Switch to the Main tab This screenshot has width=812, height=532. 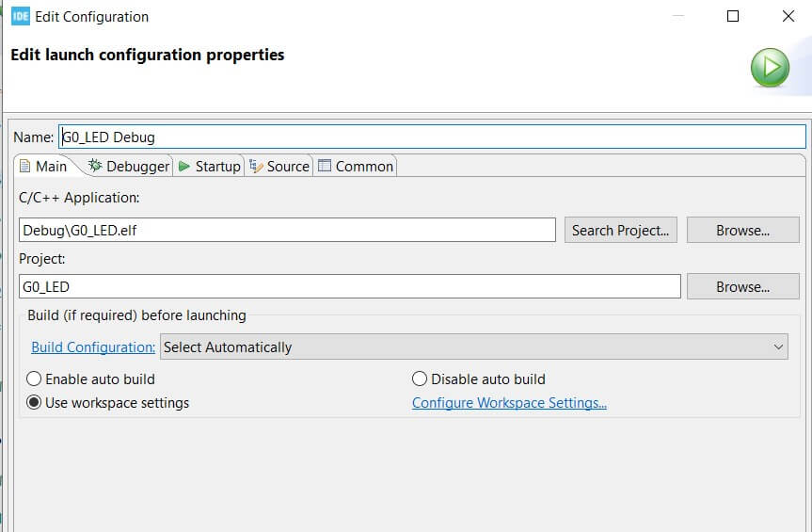(x=43, y=166)
